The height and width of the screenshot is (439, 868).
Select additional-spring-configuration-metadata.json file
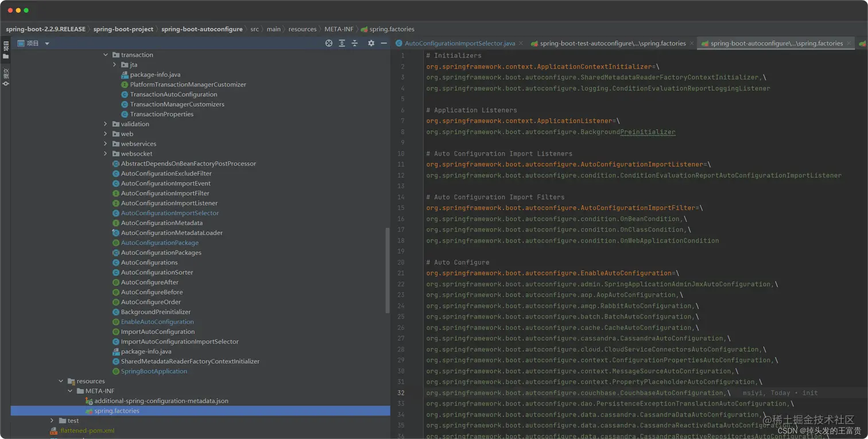coord(161,401)
